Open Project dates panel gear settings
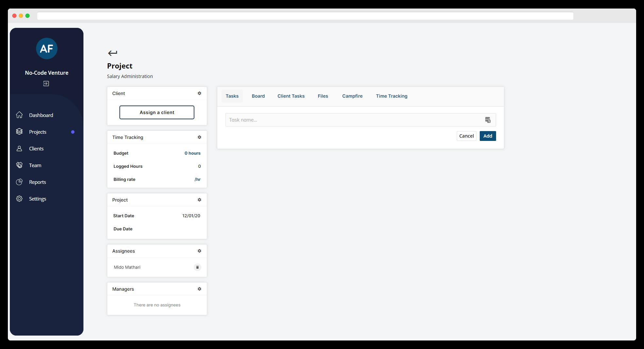Viewport: 644px width, 349px height. point(199,200)
